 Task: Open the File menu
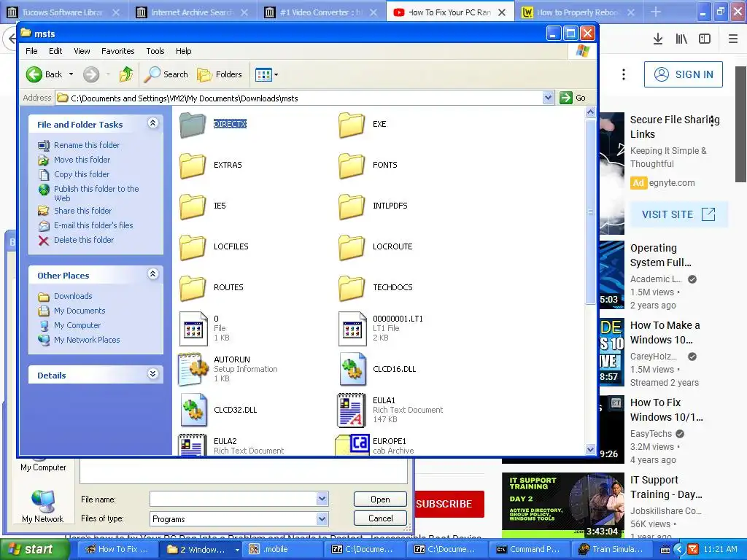pos(31,51)
